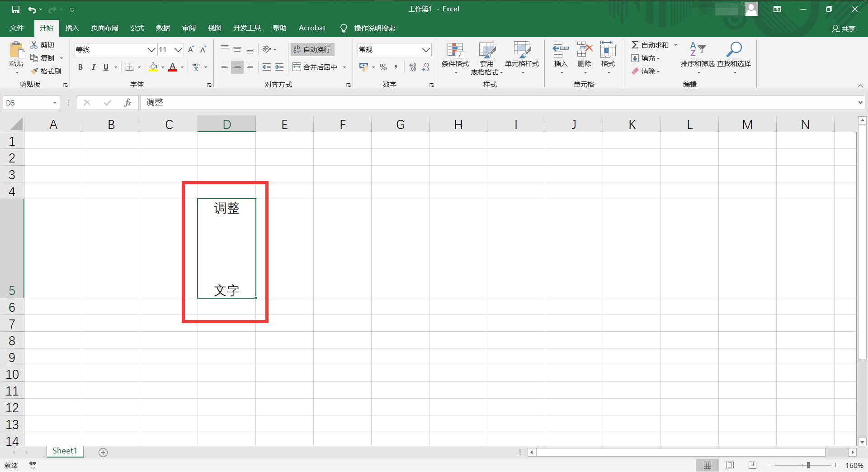Click 复制 copy button
Image resolution: width=868 pixels, height=472 pixels.
coord(42,58)
